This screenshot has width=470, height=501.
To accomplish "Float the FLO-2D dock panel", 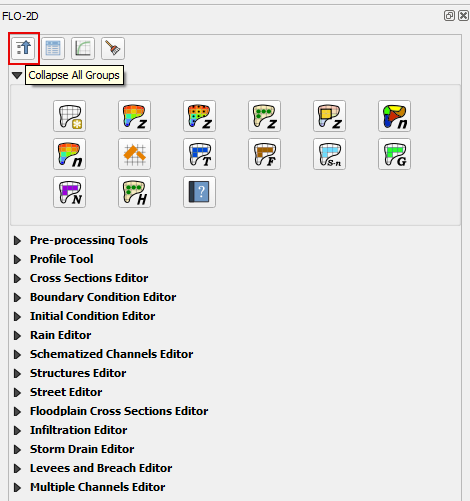I will (x=449, y=16).
